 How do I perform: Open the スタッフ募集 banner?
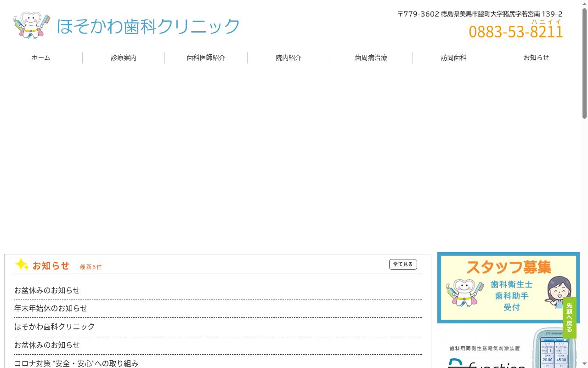click(509, 288)
